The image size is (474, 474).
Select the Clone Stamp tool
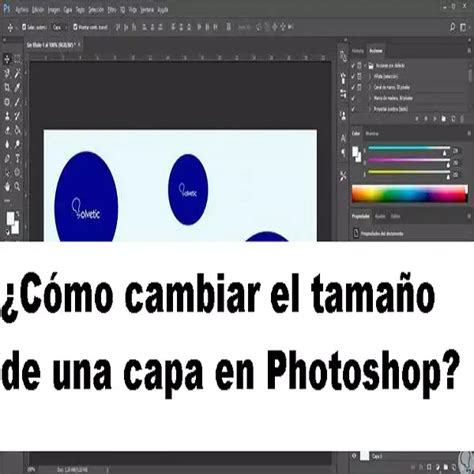click(x=7, y=116)
